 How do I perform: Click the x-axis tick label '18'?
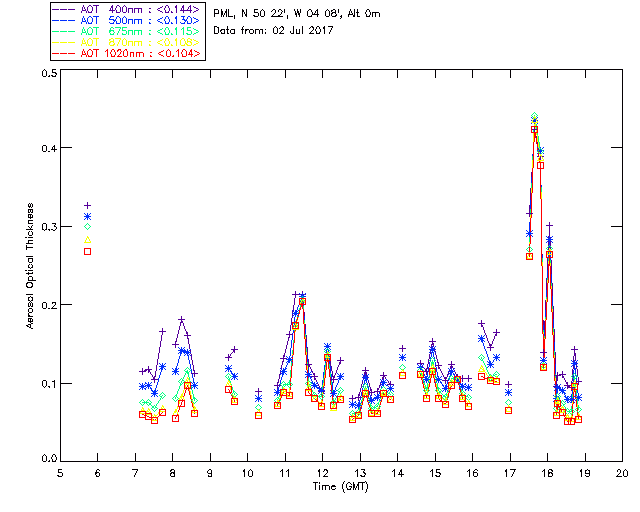click(547, 473)
